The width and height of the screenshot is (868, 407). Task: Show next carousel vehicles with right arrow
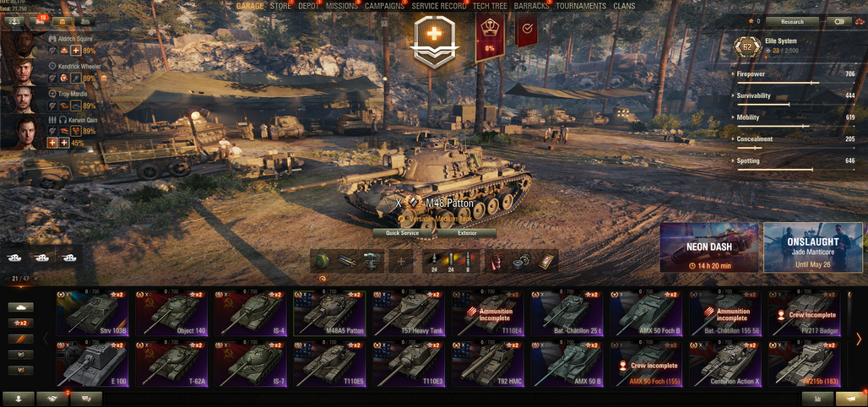click(859, 339)
